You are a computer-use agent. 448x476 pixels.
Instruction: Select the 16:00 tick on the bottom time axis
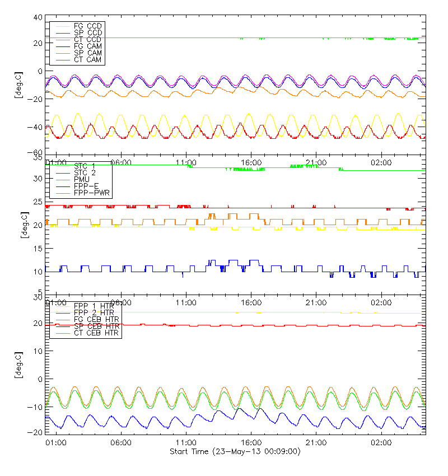(251, 443)
